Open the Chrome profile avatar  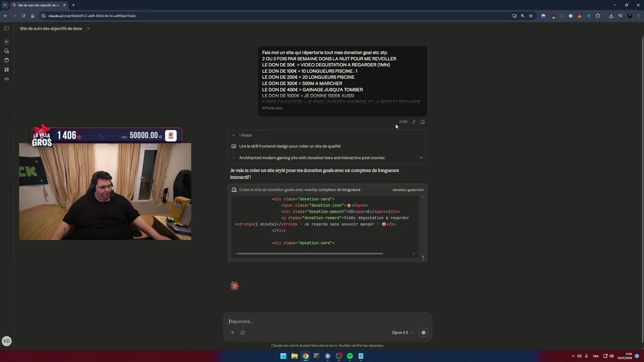629,16
